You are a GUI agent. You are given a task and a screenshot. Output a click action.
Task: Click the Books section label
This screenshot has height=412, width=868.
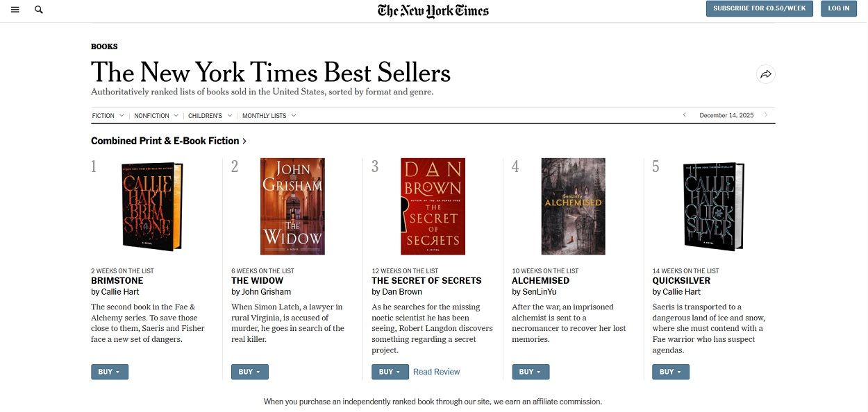104,46
